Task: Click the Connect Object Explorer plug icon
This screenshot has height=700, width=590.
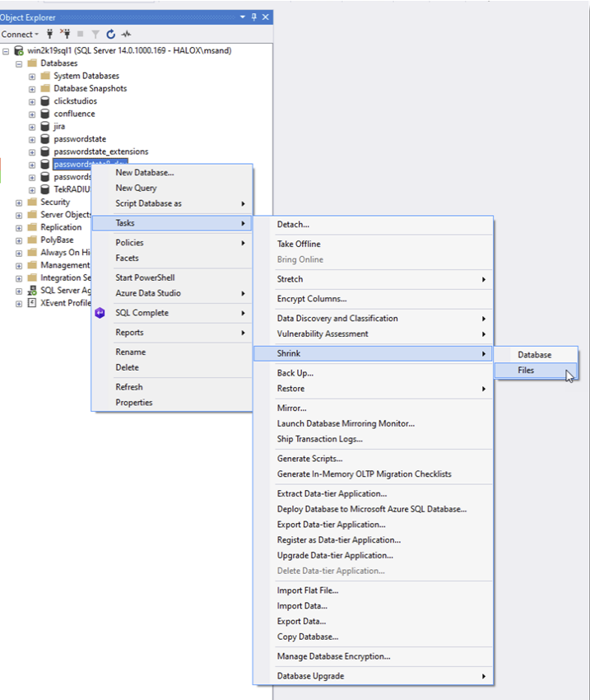Action: (x=50, y=34)
